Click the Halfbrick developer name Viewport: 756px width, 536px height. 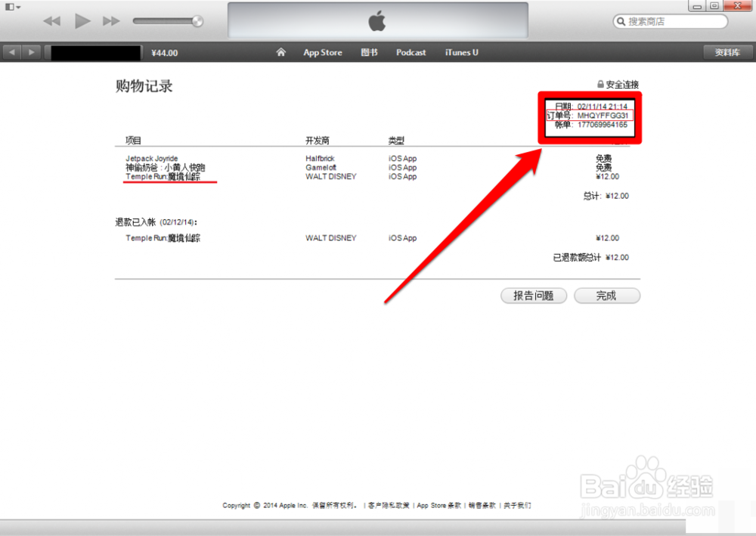click(320, 159)
